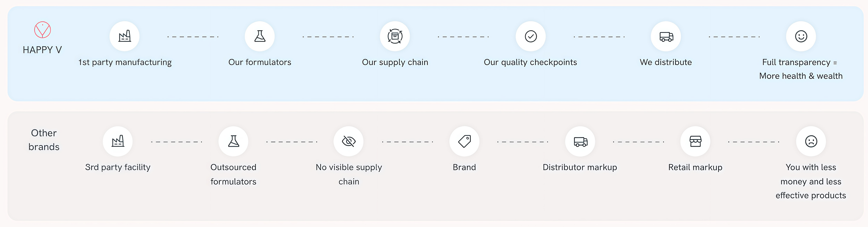This screenshot has height=227, width=868.
Task: Select the We distribute truck icon
Action: coord(666,36)
